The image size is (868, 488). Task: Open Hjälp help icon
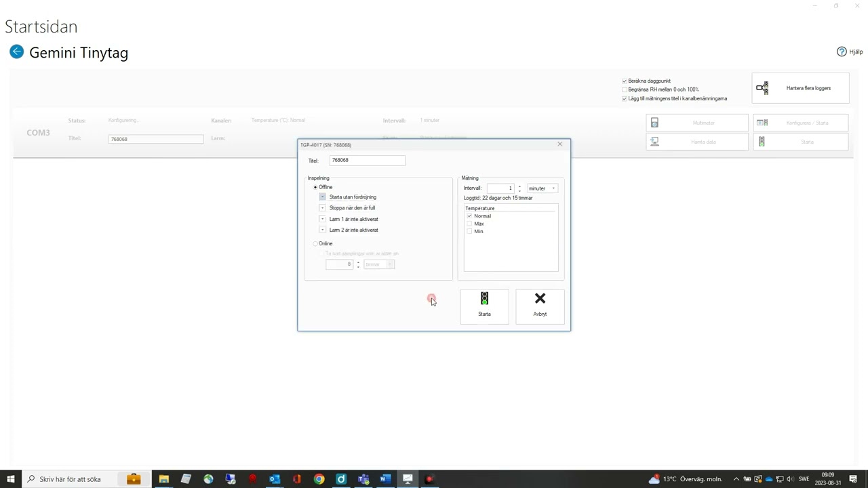[850, 52]
